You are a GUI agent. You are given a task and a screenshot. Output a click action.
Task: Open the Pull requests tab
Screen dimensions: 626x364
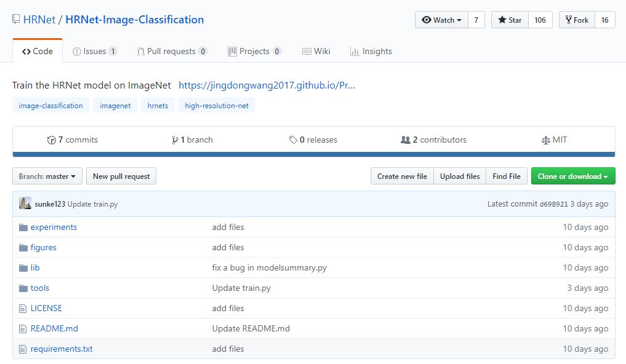pyautogui.click(x=172, y=52)
